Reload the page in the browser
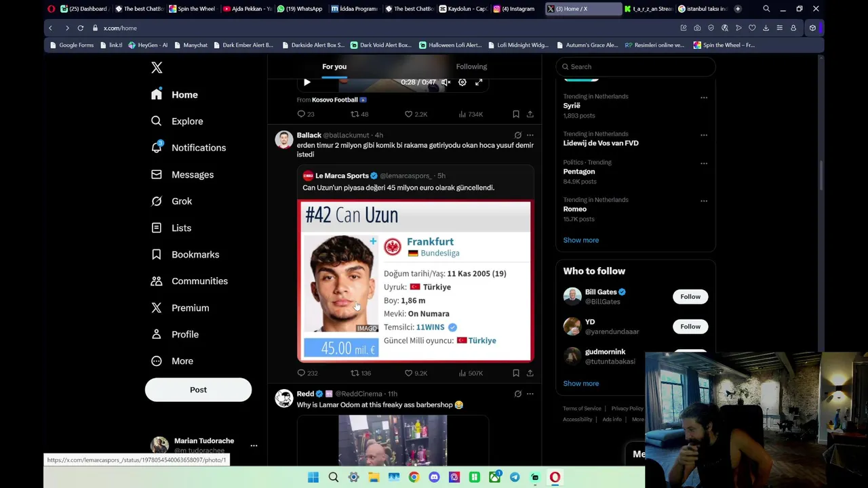This screenshot has width=868, height=488. click(x=80, y=28)
